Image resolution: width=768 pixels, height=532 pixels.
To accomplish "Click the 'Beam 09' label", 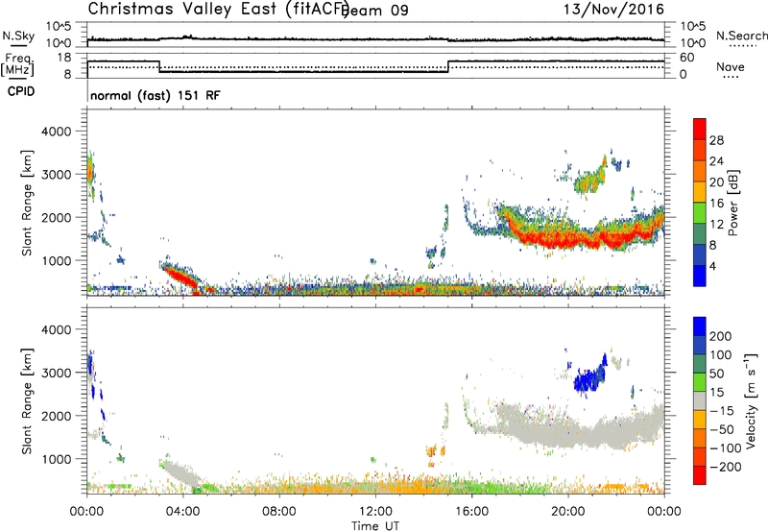I will (376, 11).
